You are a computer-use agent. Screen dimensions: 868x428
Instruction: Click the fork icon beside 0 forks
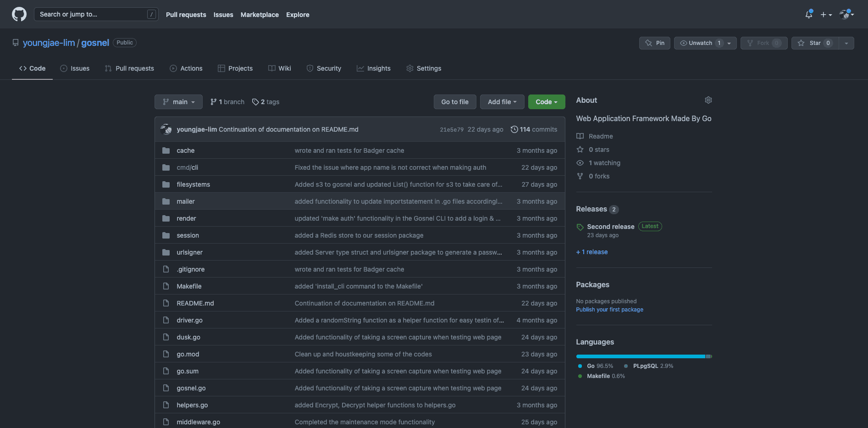[580, 176]
